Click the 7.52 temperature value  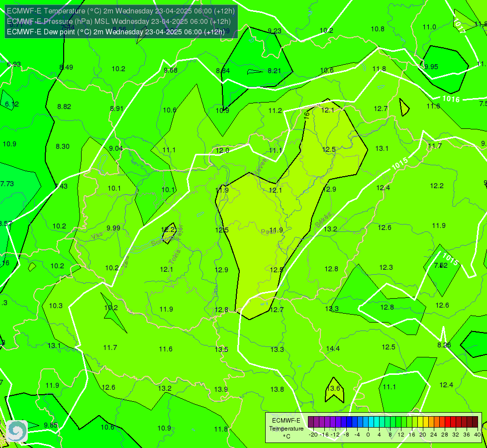coord(441,265)
